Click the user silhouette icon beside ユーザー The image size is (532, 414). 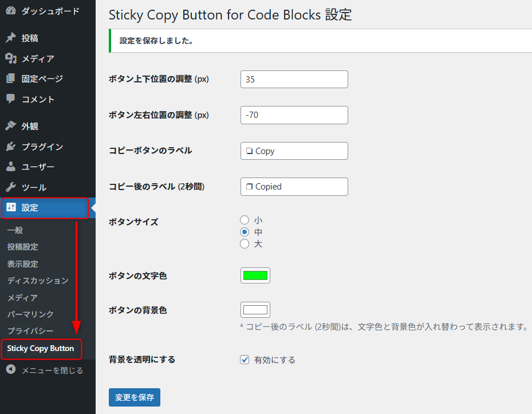click(x=11, y=167)
